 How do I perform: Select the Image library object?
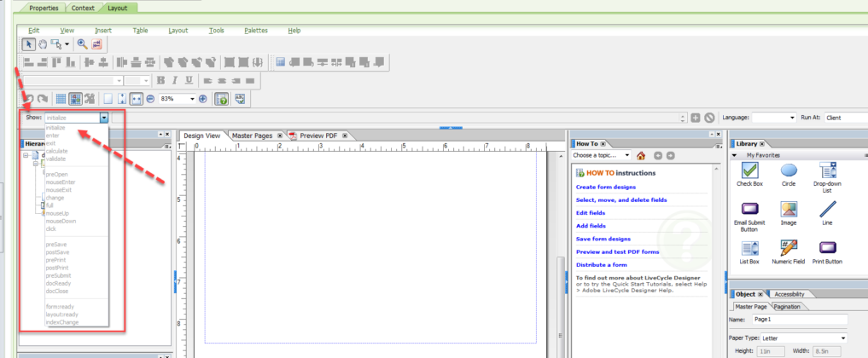point(789,213)
